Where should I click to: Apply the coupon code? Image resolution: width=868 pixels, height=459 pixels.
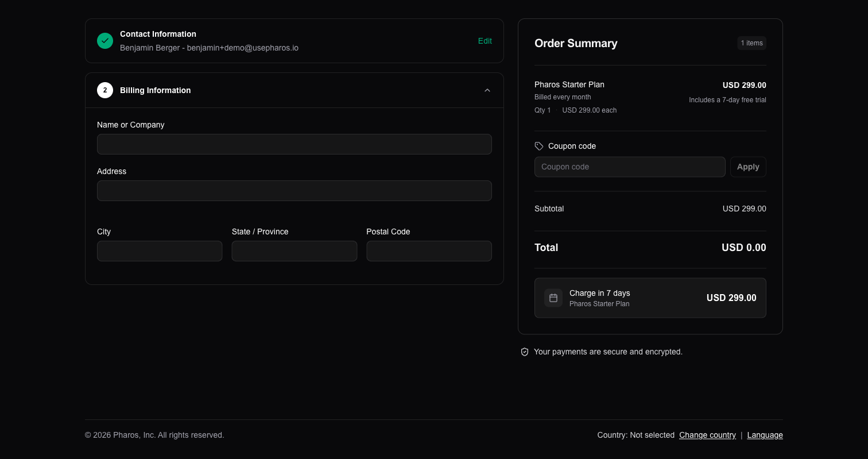coord(747,167)
